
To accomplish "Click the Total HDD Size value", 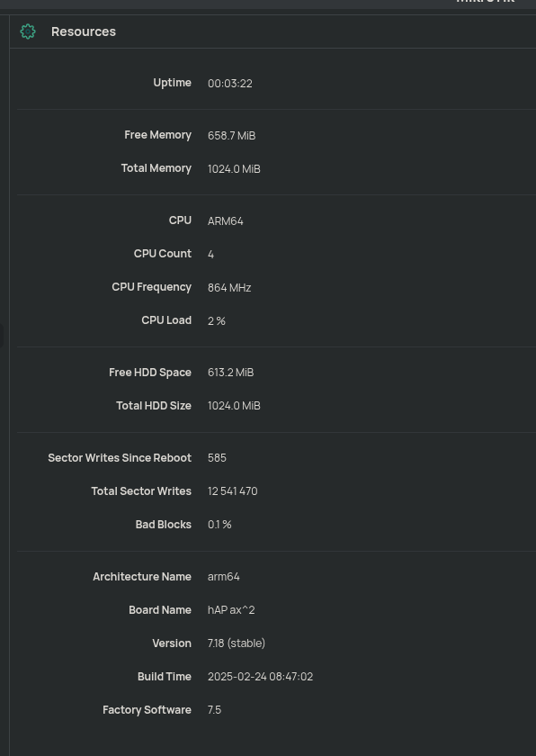I will [x=234, y=405].
